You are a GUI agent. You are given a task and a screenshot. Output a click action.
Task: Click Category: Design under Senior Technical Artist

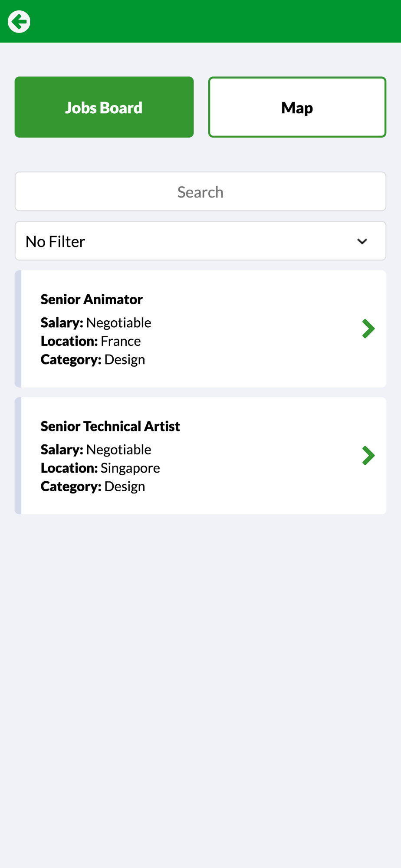[93, 486]
